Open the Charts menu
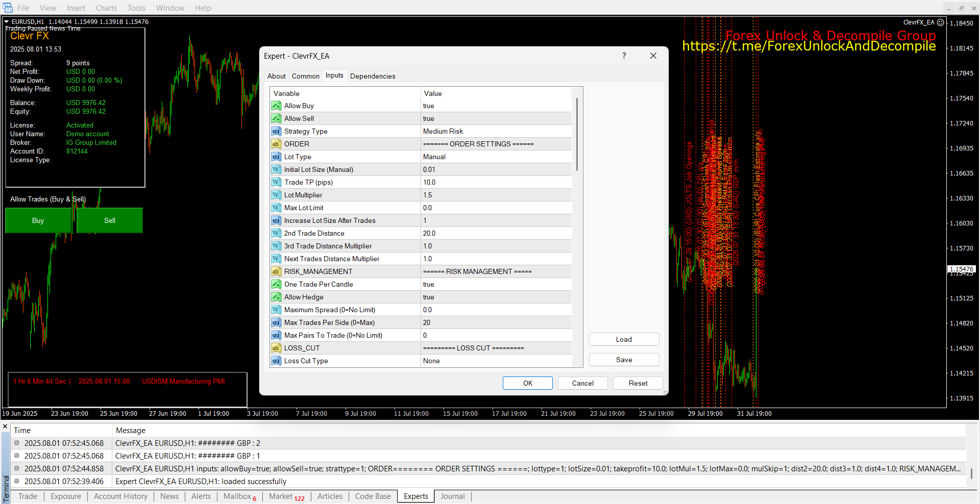Viewport: 980px width, 504px height. (106, 8)
